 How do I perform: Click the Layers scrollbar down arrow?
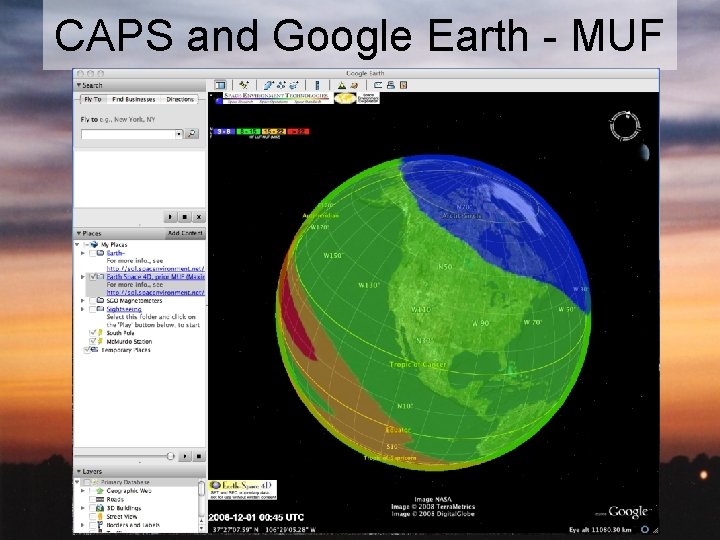tap(201, 529)
